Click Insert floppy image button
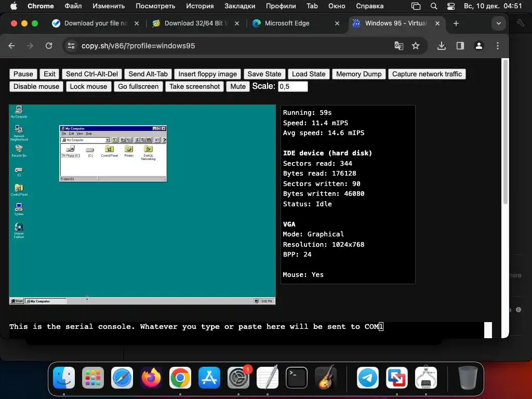 click(x=208, y=74)
